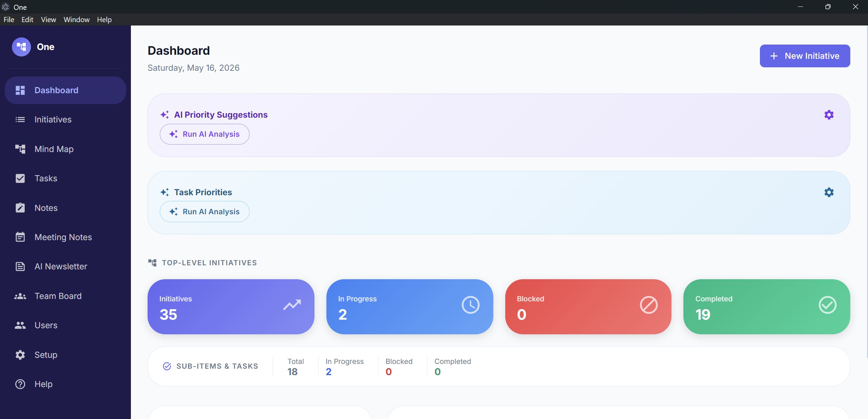
Task: Open the File menu
Action: pyautogui.click(x=9, y=19)
